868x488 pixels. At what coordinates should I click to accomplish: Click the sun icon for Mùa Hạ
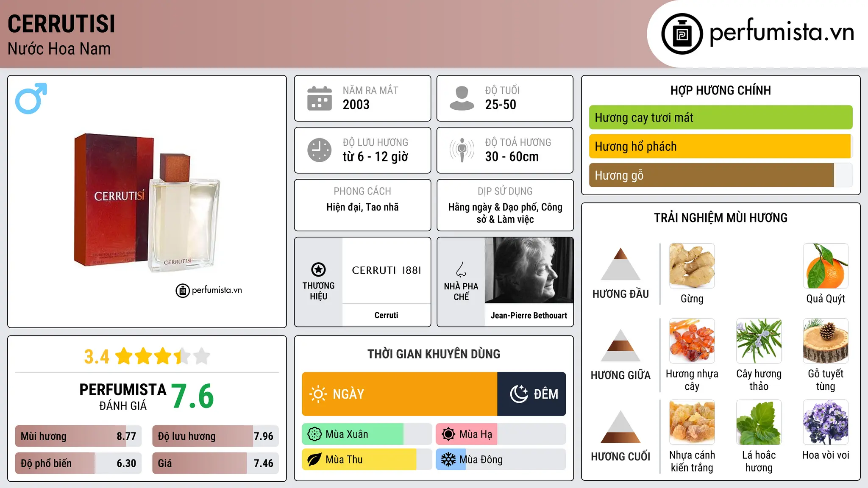(x=448, y=434)
